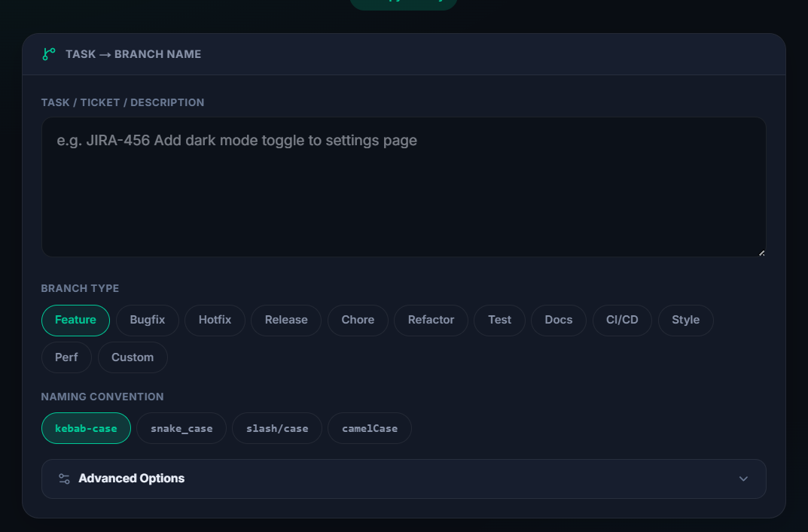Choose the Release branch type
This screenshot has height=532, width=808.
point(286,320)
